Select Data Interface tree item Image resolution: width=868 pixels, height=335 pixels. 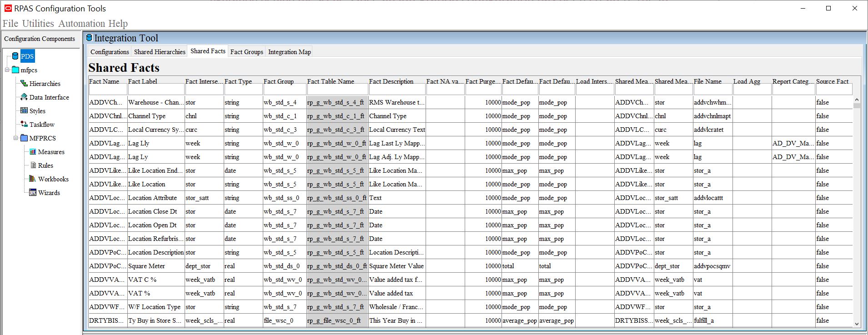pos(49,97)
